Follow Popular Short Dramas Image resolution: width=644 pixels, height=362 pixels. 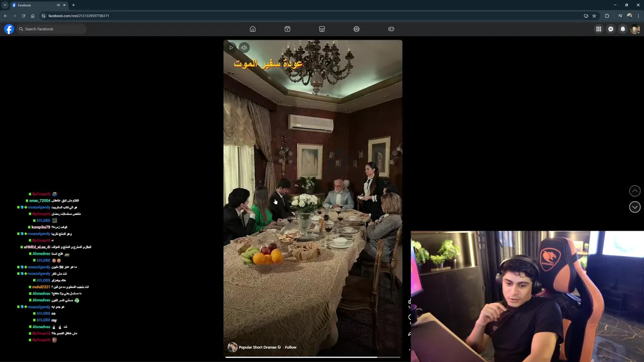point(291,347)
